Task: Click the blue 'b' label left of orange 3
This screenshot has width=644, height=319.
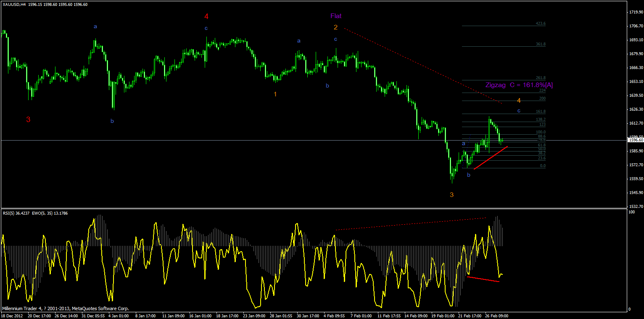Action: pos(469,175)
